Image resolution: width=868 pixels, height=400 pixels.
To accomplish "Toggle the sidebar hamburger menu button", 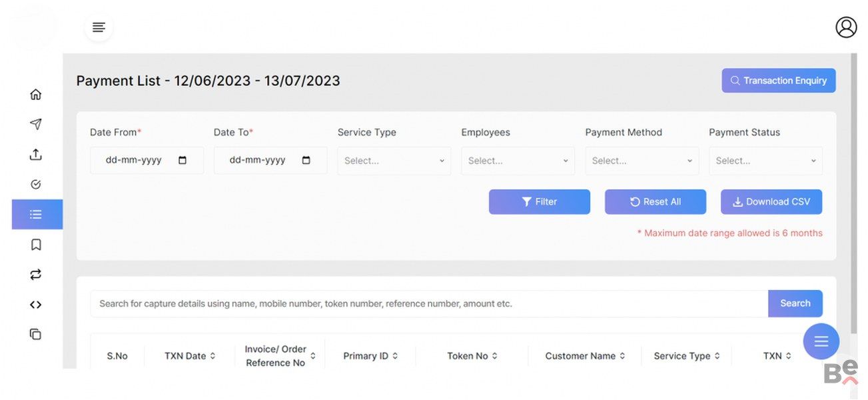I will click(99, 27).
